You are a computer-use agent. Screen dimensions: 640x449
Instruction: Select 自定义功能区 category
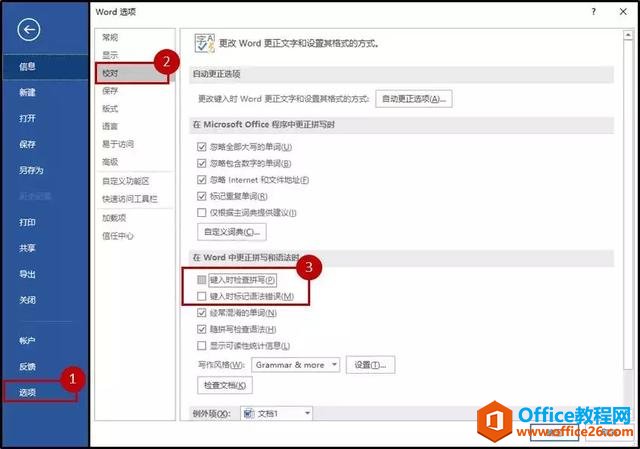coord(126,181)
